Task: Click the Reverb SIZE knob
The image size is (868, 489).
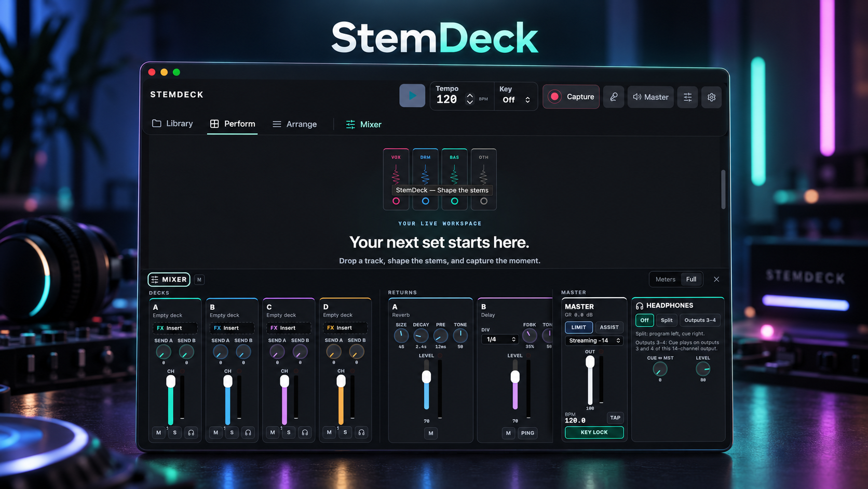Action: point(401,336)
